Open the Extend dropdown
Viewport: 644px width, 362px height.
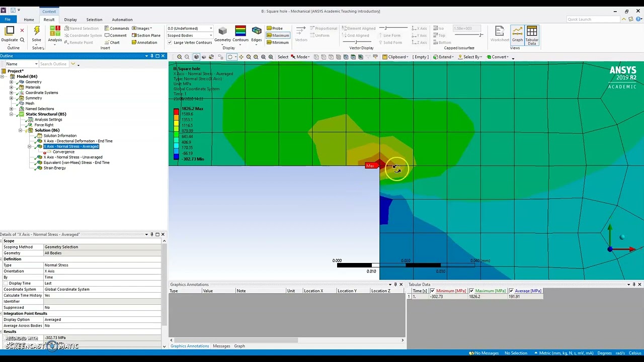click(x=443, y=57)
